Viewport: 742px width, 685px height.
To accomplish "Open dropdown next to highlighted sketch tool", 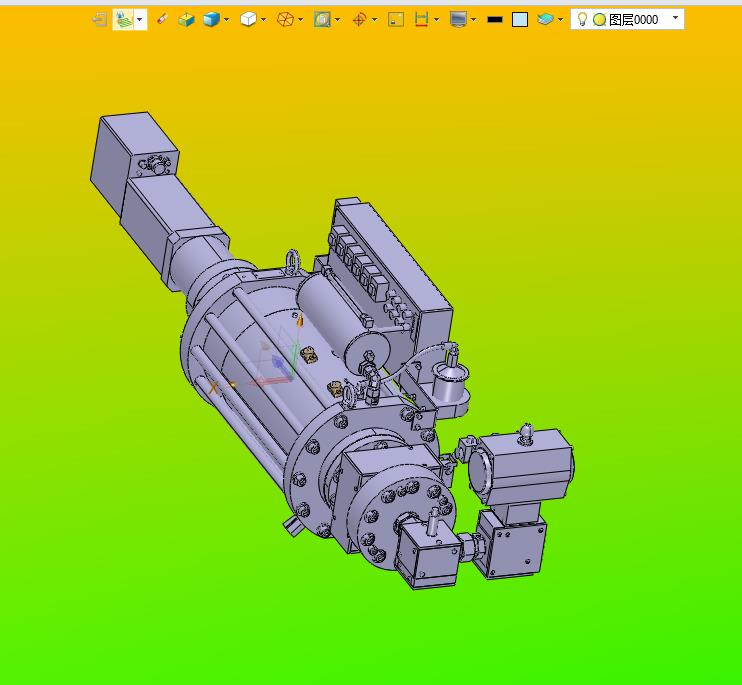I will point(140,19).
